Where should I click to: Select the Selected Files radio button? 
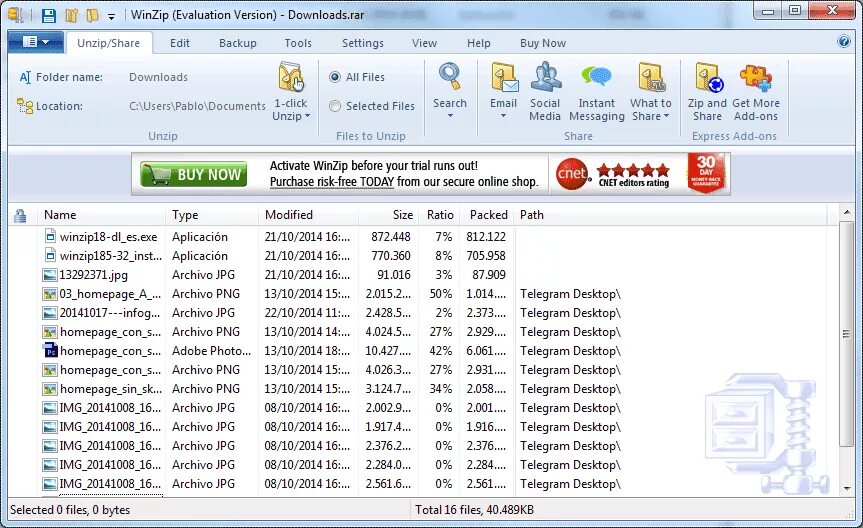pyautogui.click(x=335, y=106)
